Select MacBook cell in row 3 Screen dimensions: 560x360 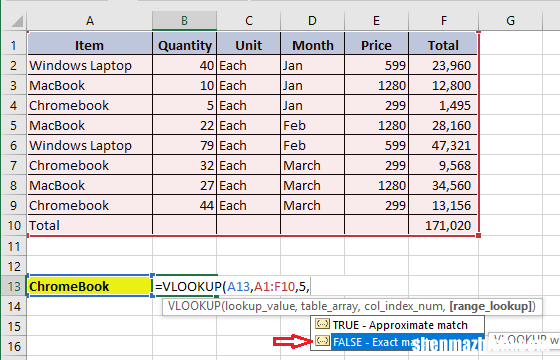coord(90,85)
